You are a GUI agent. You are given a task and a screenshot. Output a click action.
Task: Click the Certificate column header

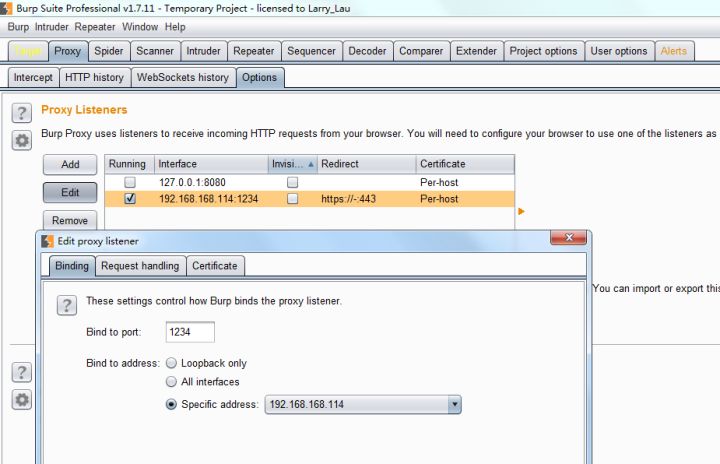465,164
